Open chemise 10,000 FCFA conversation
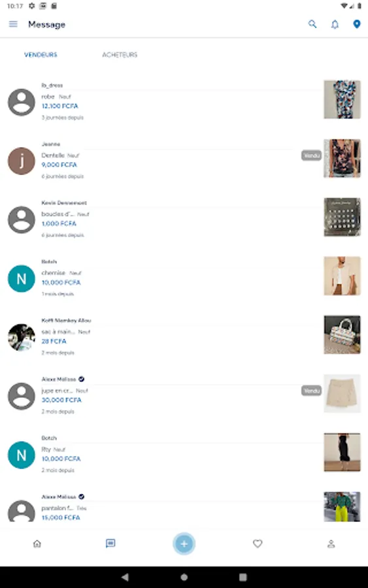This screenshot has height=588, width=368. coord(184,278)
